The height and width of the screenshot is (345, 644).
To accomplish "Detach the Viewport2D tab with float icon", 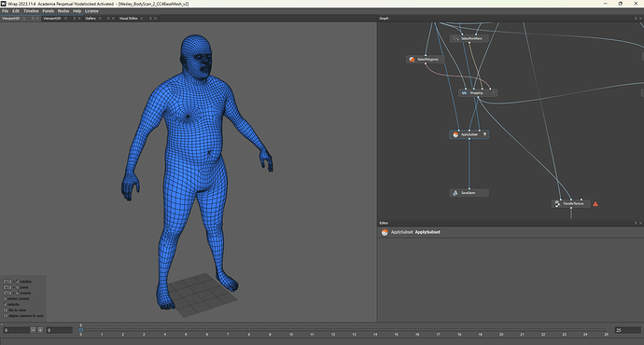I will tap(75, 19).
